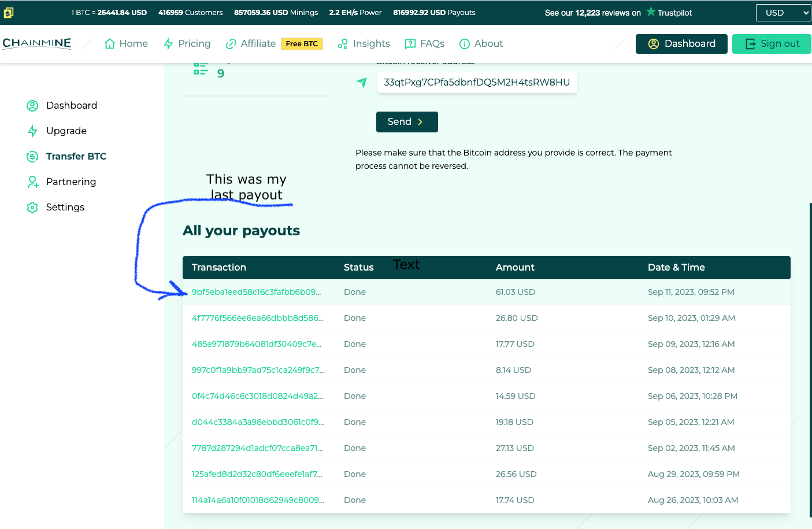Click the sidebar Dashboard user icon
The height and width of the screenshot is (529, 812).
tap(32, 106)
